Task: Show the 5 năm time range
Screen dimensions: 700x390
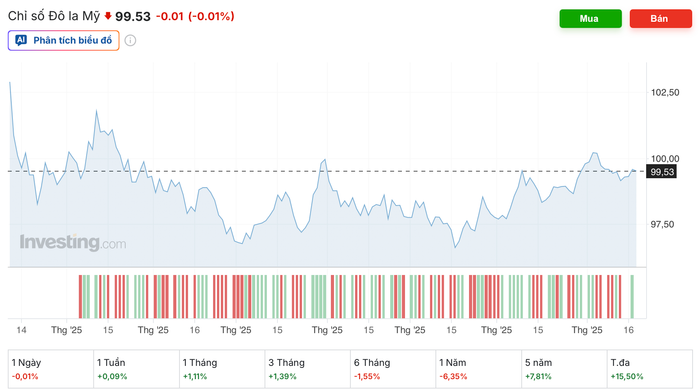Action: [564, 369]
